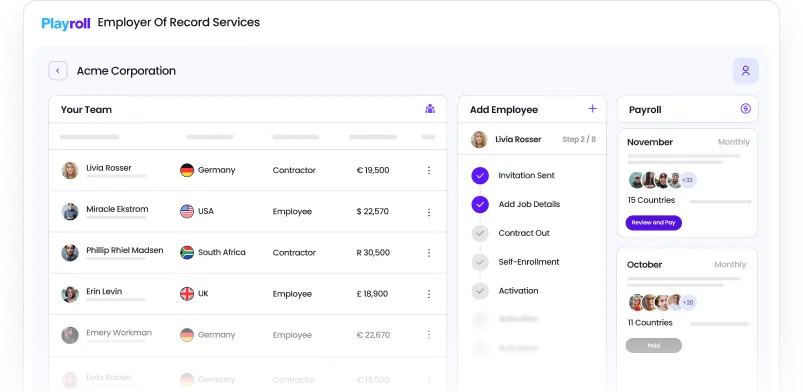Open the user profile icon
This screenshot has height=392, width=803.
pos(746,71)
